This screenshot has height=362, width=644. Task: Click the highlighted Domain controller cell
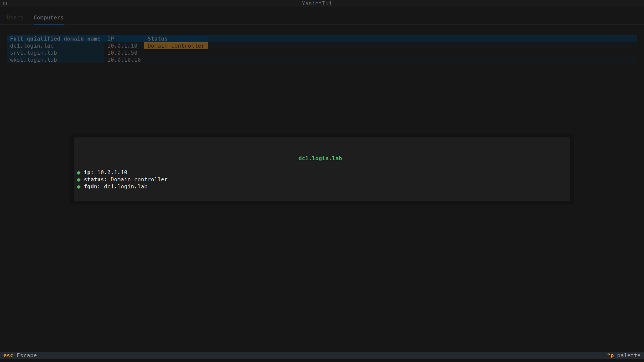[x=176, y=46]
